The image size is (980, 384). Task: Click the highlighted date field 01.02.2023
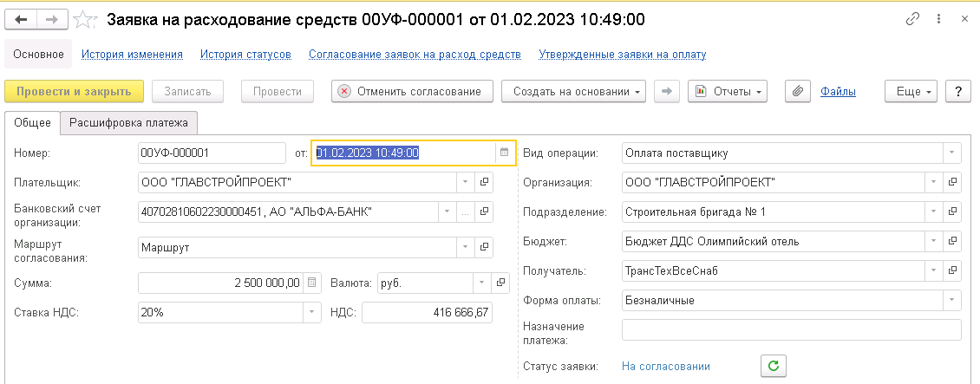pos(404,153)
